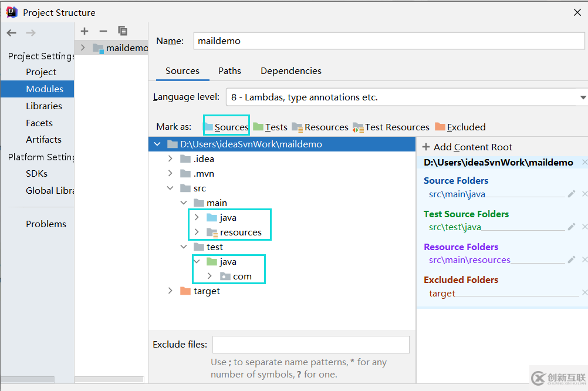This screenshot has width=588, height=391.
Task: Expand the target folder node
Action: [x=170, y=291]
